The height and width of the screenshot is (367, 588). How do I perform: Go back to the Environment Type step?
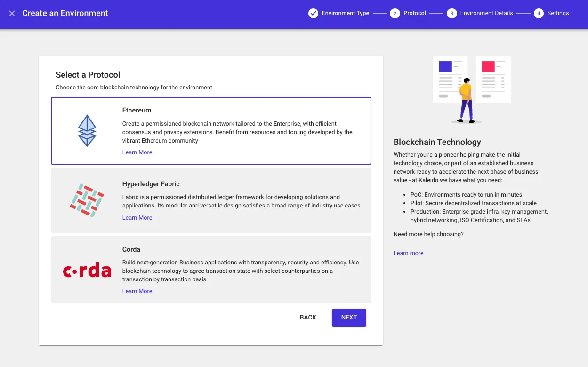pyautogui.click(x=345, y=13)
